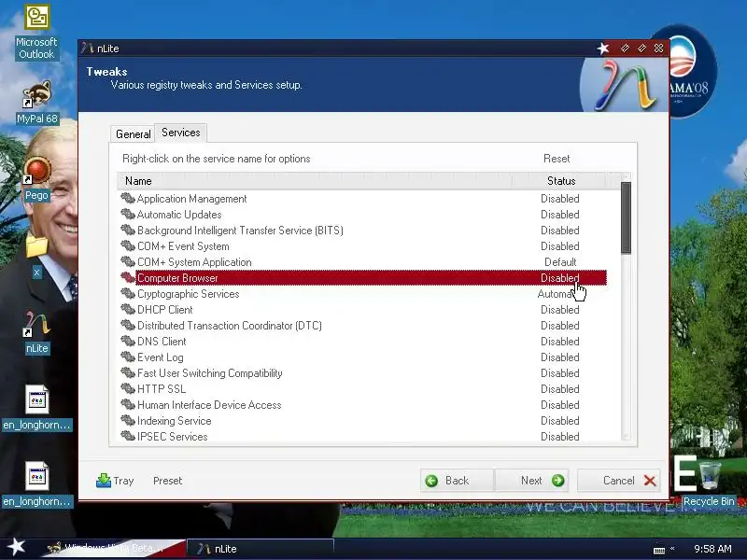
Task: Click the gear icon beside Cryptographic Services
Action: click(x=128, y=293)
